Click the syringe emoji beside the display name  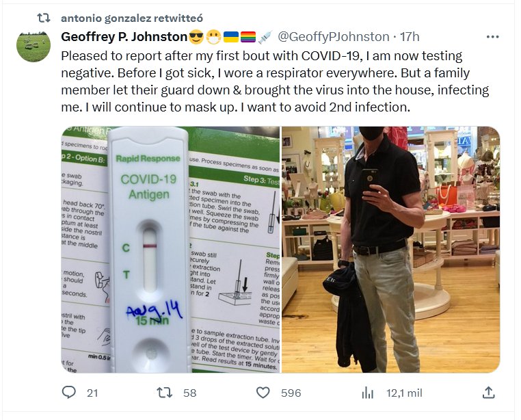point(265,37)
